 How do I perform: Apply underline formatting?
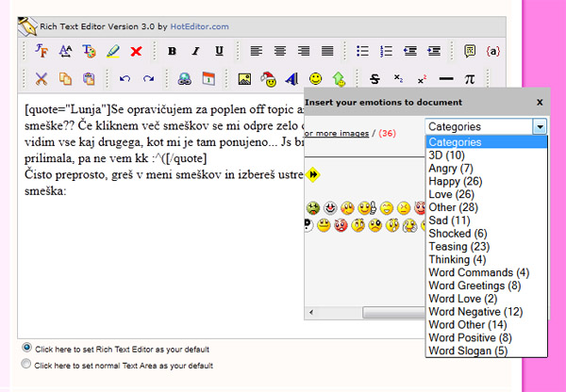click(x=219, y=51)
